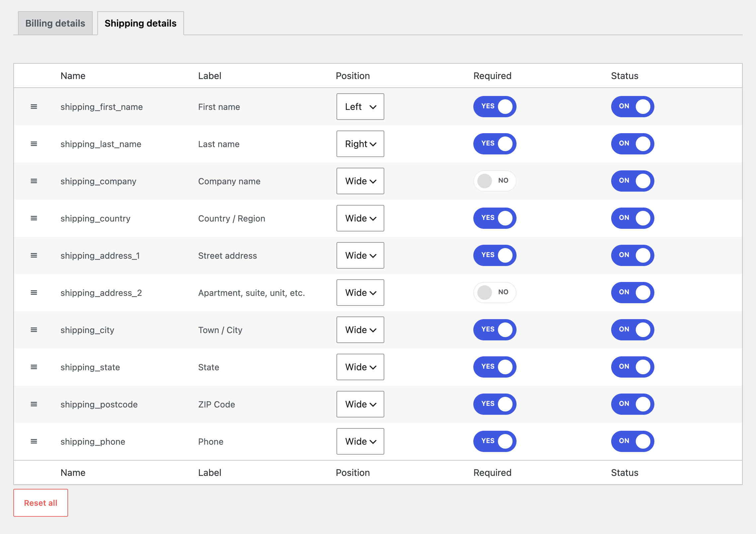The width and height of the screenshot is (756, 534).
Task: Select the Shipping details tab
Action: coord(141,23)
